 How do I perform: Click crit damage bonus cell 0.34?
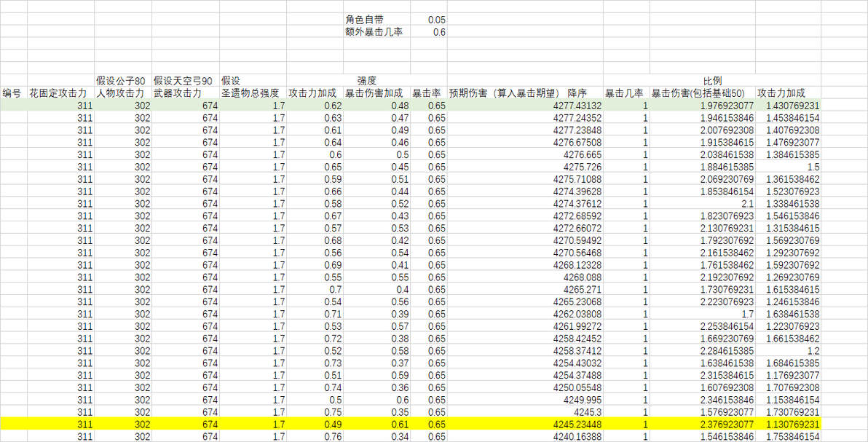tap(377, 437)
